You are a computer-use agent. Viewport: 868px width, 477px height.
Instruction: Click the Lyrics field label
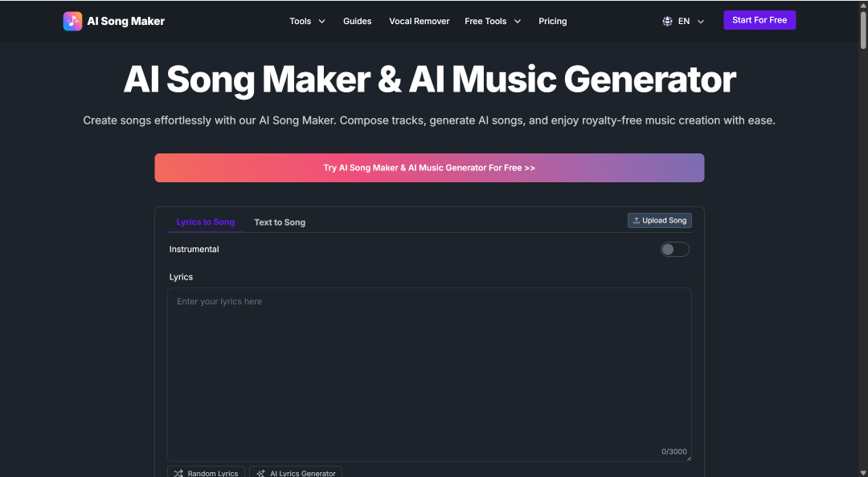[x=181, y=277]
